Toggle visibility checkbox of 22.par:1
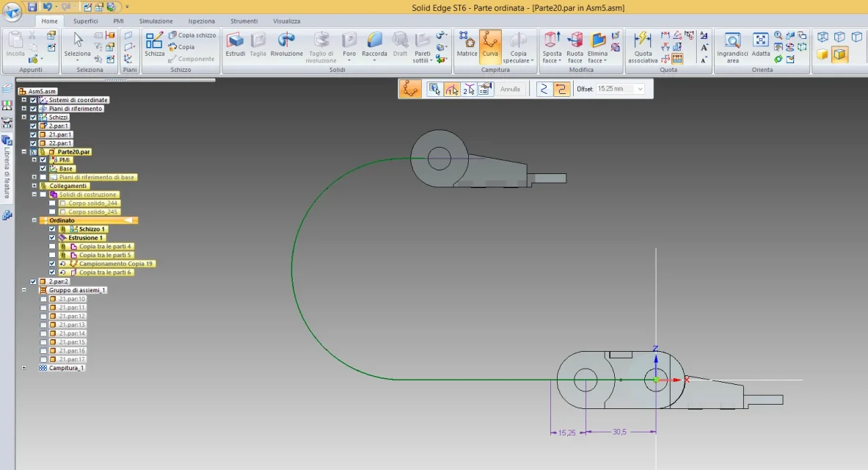 (x=33, y=143)
